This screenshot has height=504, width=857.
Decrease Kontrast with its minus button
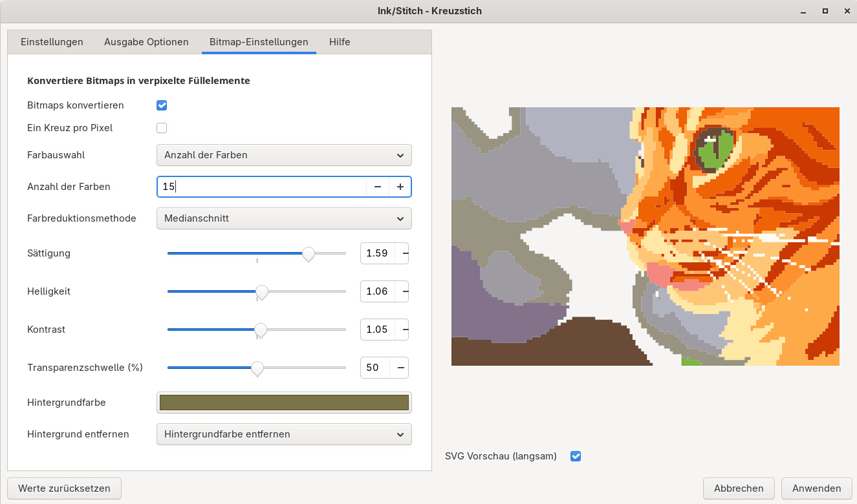point(404,330)
